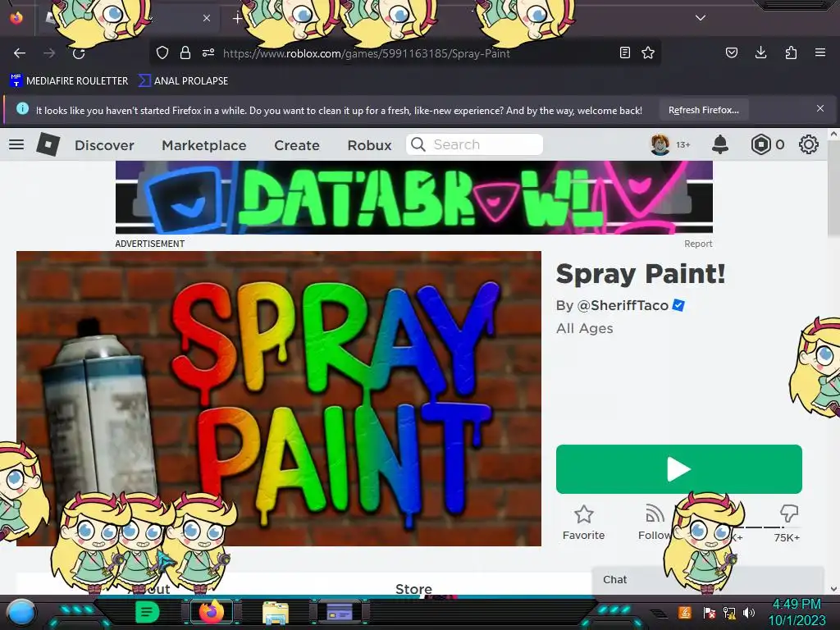The height and width of the screenshot is (630, 840).
Task: Favorite the game with the star icon
Action: [x=584, y=514]
